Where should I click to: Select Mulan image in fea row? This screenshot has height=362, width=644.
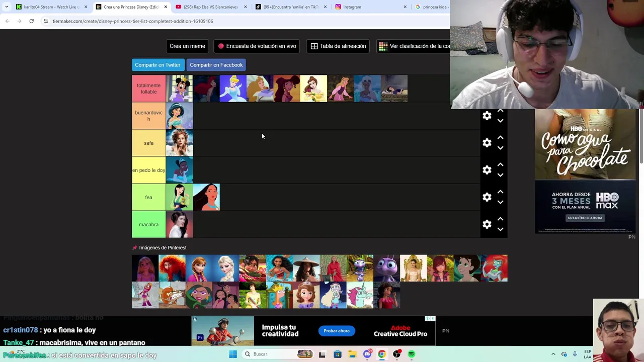[179, 197]
